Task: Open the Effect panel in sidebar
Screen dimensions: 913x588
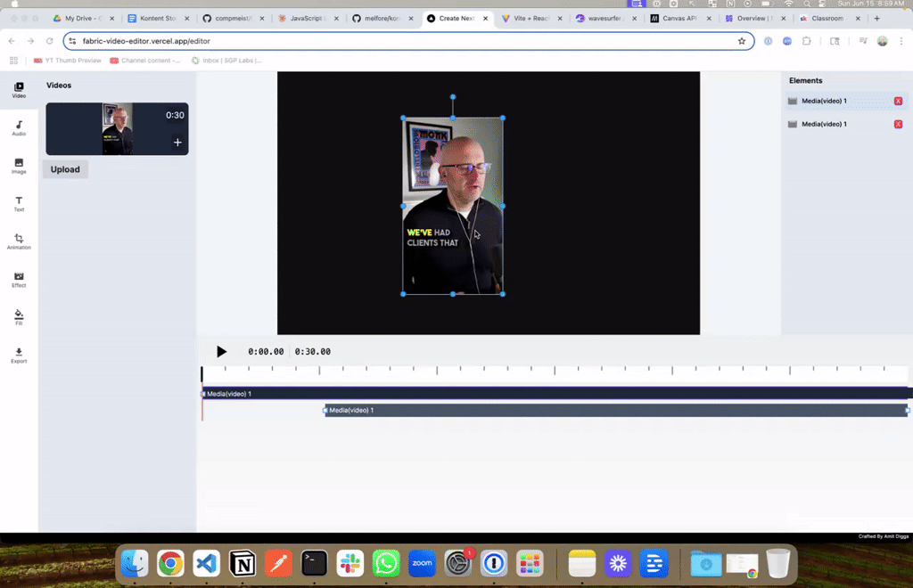Action: click(x=19, y=280)
